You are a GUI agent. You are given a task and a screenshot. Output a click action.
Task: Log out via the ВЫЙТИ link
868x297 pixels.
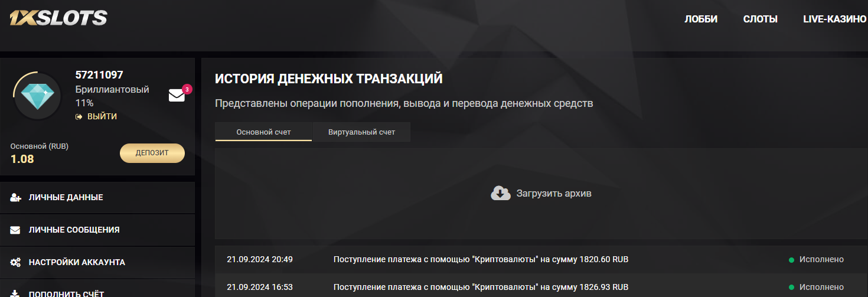tap(102, 117)
